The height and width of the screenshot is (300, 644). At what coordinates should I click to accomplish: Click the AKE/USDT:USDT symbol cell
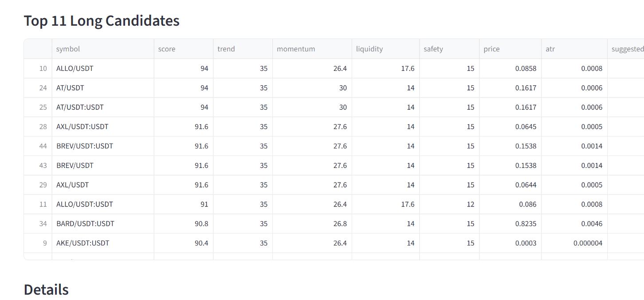click(103, 243)
